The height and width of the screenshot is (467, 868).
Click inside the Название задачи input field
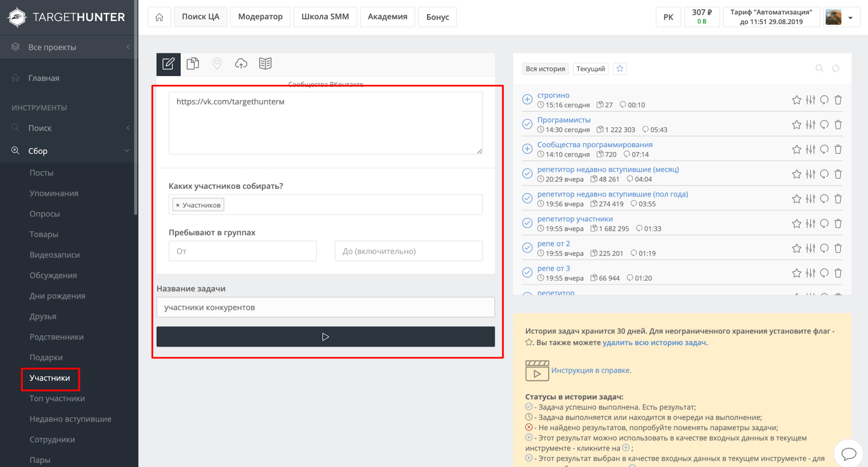point(325,307)
